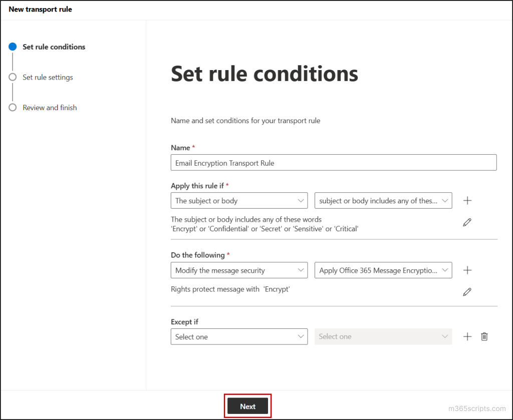Open the 'Select one' exception dropdown
Viewport: 513px width, 420px height.
pyautogui.click(x=239, y=336)
